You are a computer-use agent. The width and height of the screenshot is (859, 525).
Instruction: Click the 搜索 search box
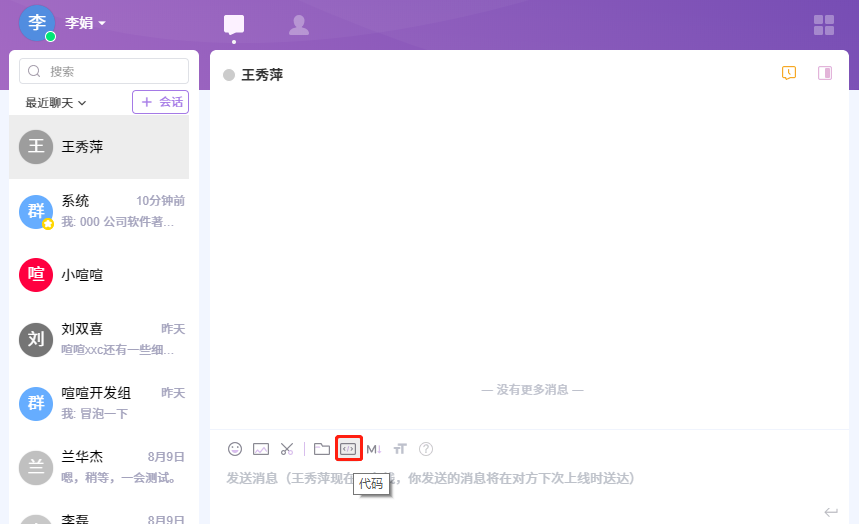(x=104, y=71)
